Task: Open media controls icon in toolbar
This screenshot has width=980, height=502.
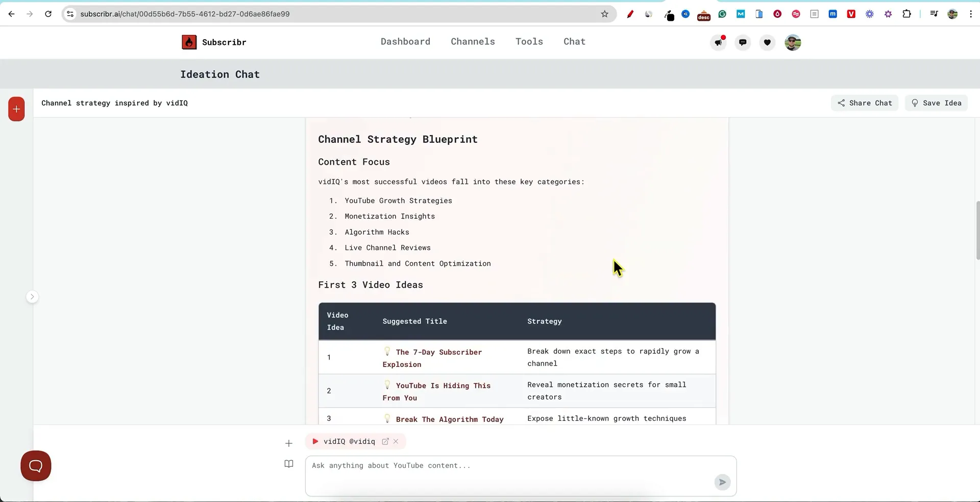Action: 934,14
